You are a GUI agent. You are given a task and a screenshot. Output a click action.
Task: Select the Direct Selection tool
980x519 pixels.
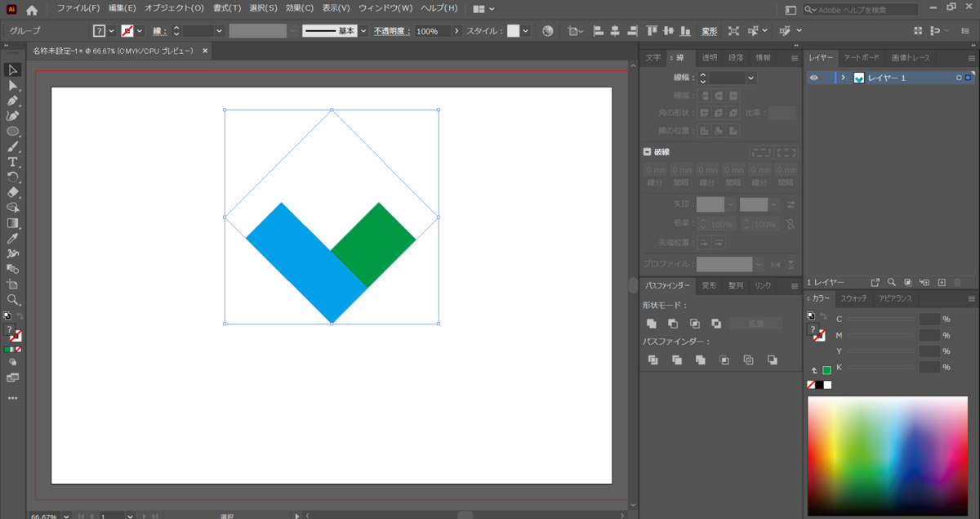(x=12, y=85)
